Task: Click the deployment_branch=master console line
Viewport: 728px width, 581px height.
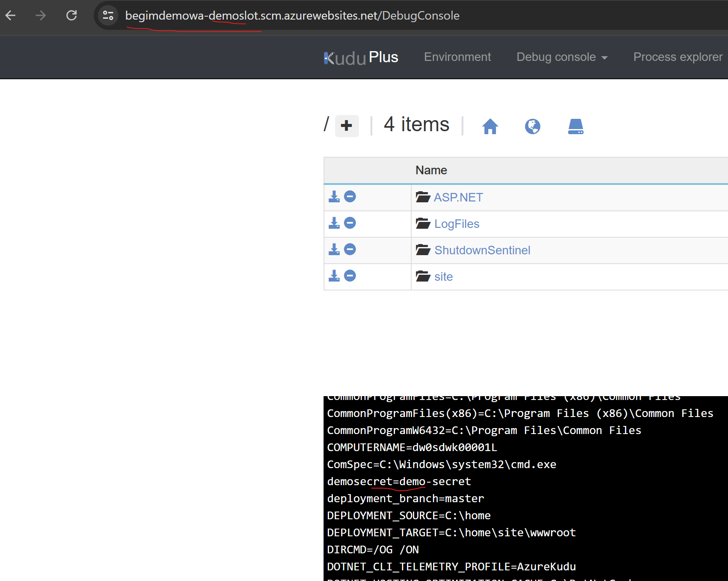Action: [406, 498]
